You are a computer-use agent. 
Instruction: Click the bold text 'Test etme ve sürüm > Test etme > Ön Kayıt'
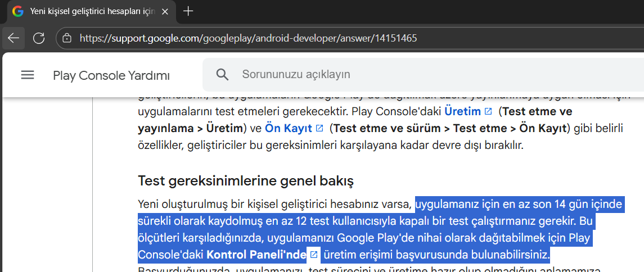(451, 128)
